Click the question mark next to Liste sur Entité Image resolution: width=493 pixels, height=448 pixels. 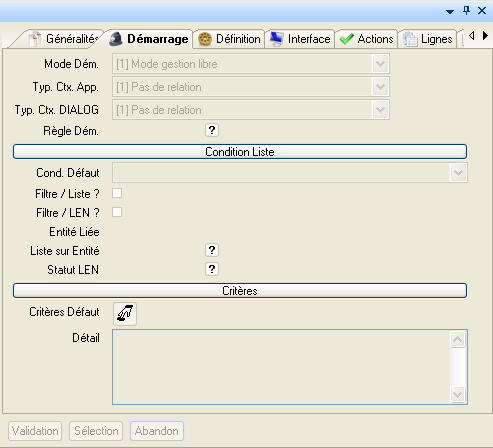(212, 250)
